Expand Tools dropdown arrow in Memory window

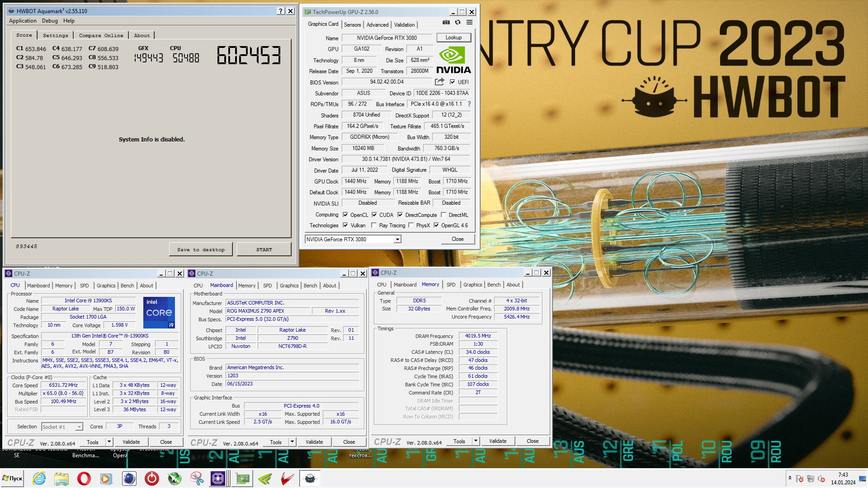click(476, 441)
